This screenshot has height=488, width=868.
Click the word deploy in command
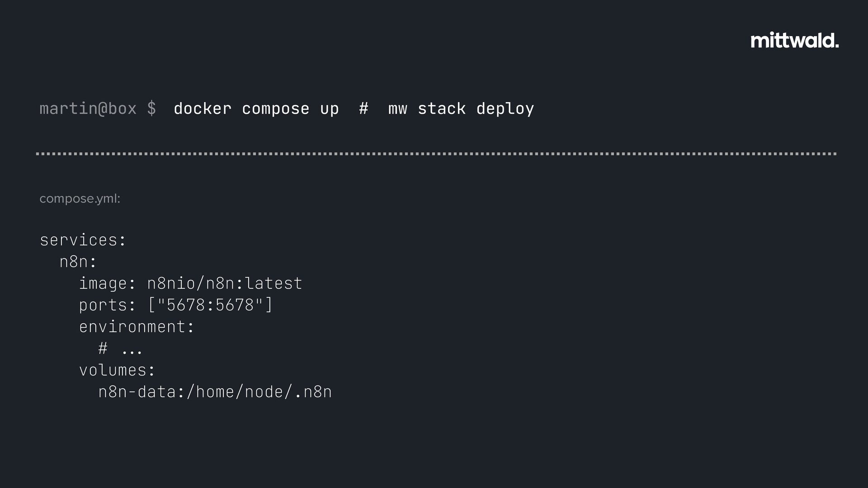(x=505, y=109)
